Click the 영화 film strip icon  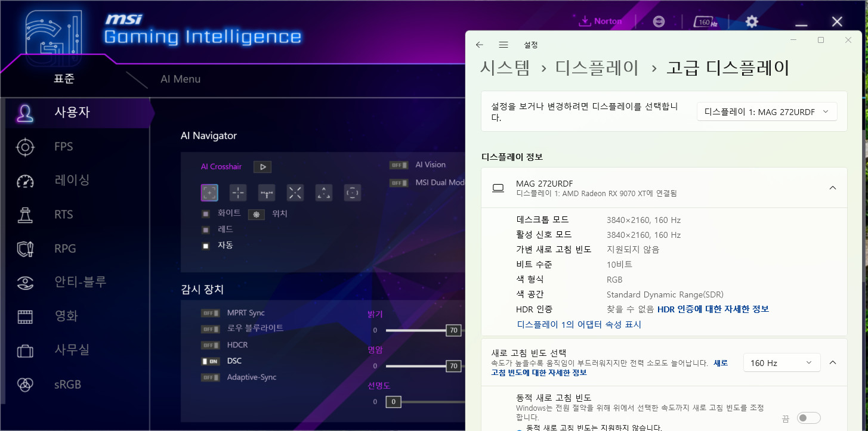pyautogui.click(x=25, y=317)
